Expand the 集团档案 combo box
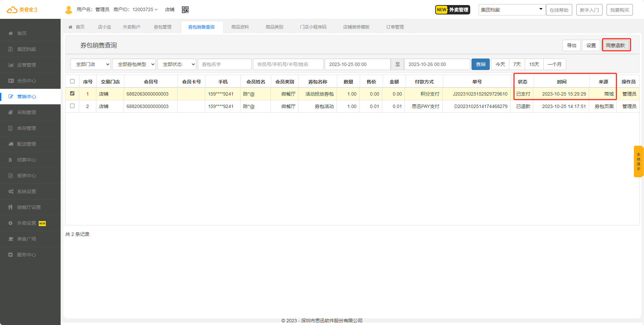644x325 pixels. [x=511, y=10]
